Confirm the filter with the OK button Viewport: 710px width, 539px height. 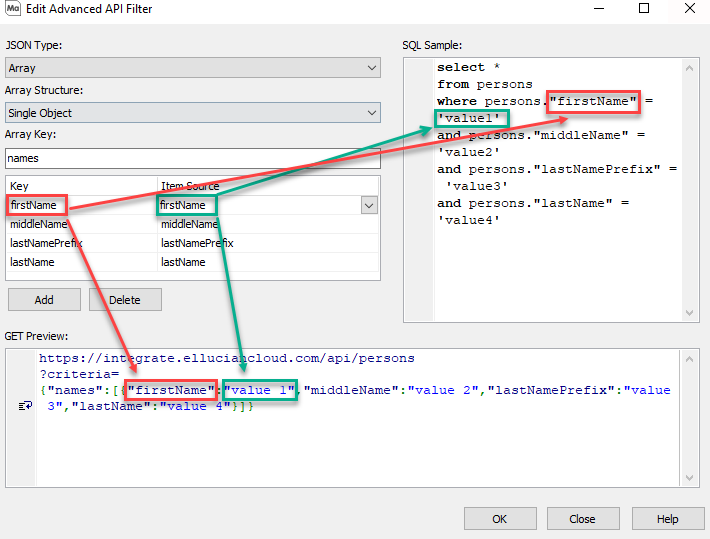pos(499,519)
